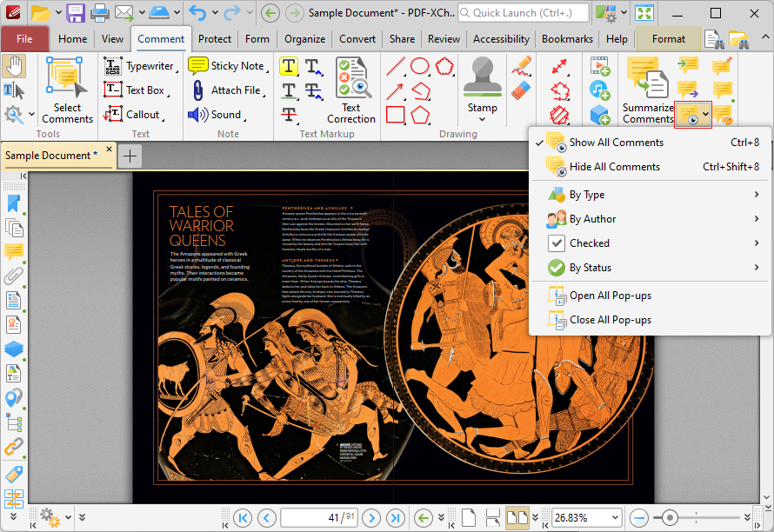Click the Select Comments tool
The width and height of the screenshot is (774, 532).
pos(67,90)
